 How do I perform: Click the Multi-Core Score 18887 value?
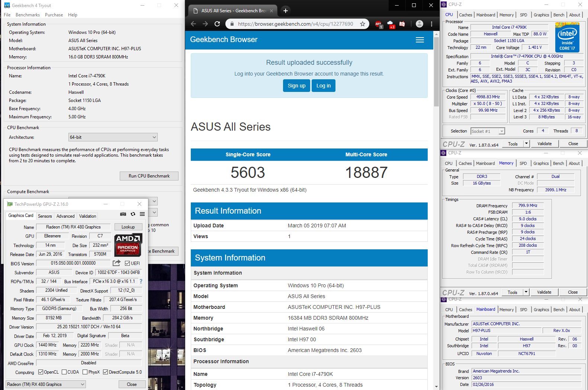click(x=366, y=173)
